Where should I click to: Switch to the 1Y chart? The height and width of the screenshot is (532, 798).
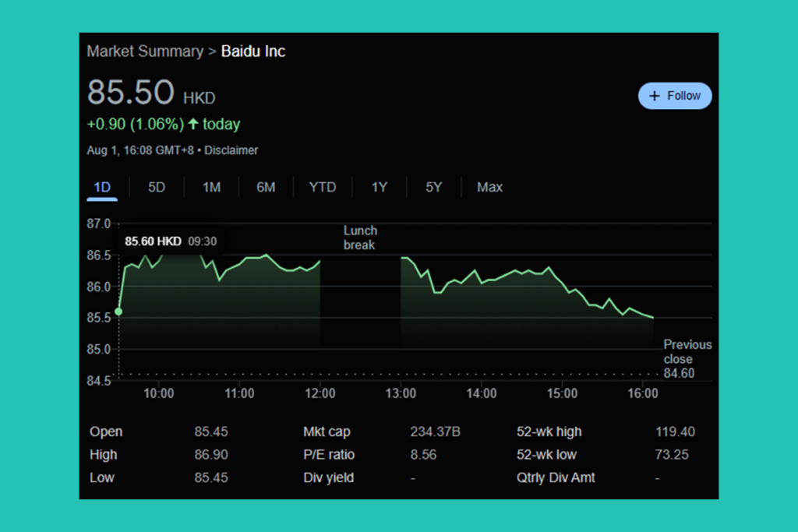380,187
